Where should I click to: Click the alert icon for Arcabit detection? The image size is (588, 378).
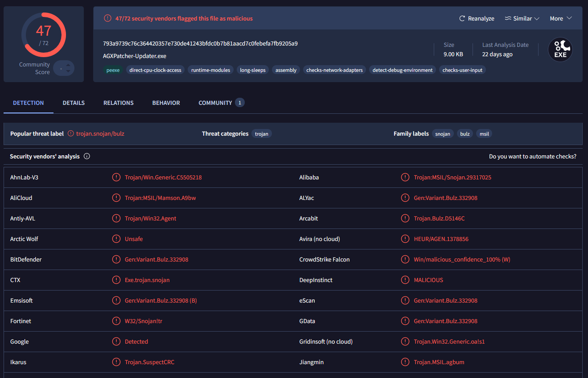point(405,218)
